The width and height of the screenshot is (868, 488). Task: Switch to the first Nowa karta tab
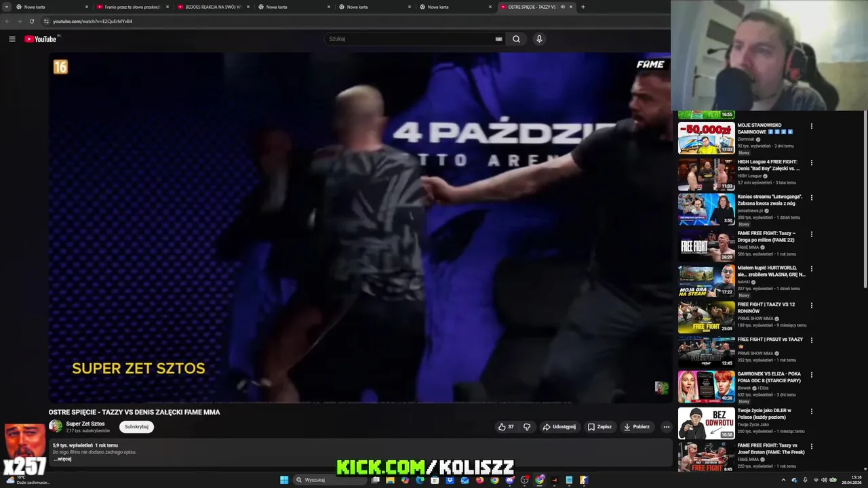[51, 7]
